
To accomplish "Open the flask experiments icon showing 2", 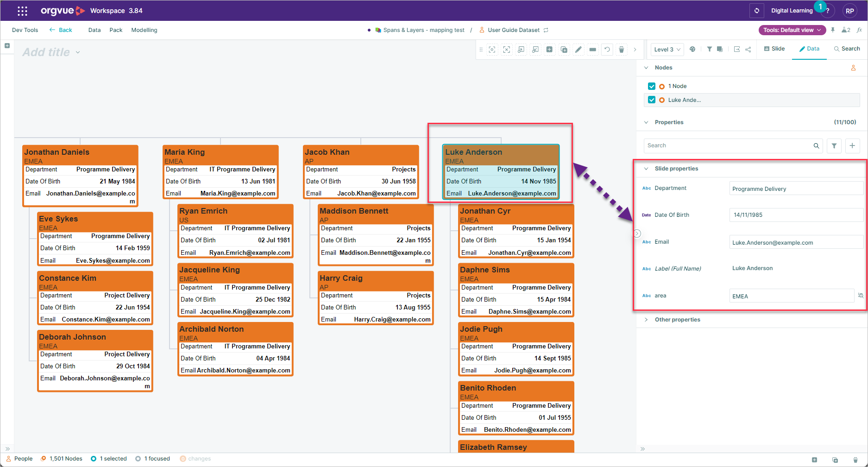I will [x=846, y=30].
